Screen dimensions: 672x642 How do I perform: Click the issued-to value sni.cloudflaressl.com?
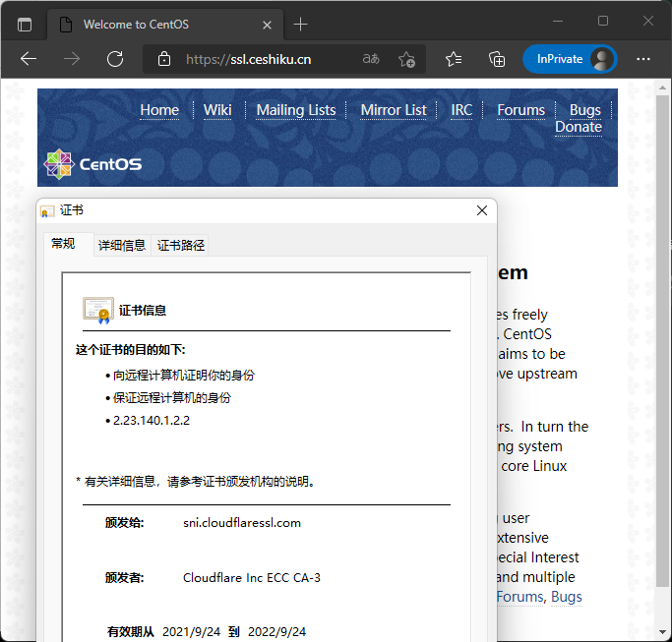[x=242, y=523]
